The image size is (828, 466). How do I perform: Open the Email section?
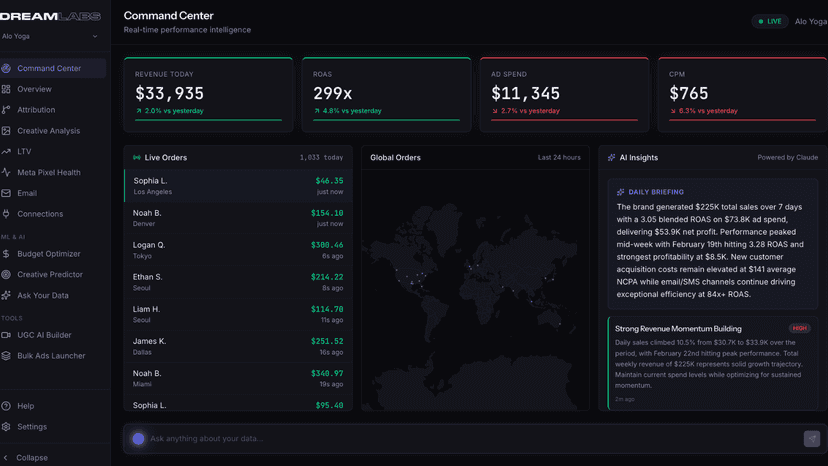click(53, 193)
